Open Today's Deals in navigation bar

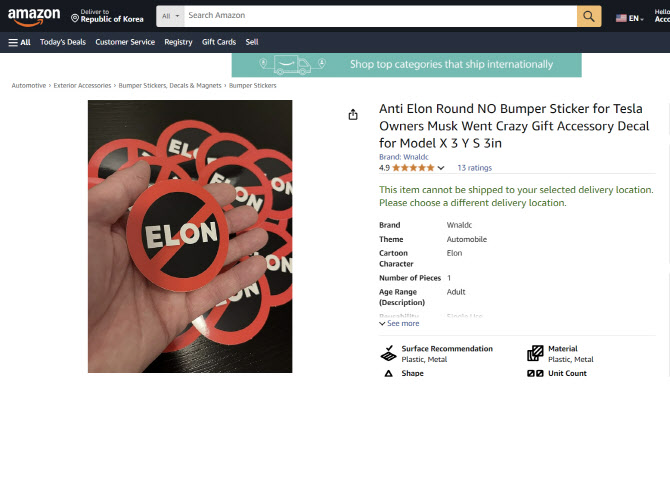(63, 42)
